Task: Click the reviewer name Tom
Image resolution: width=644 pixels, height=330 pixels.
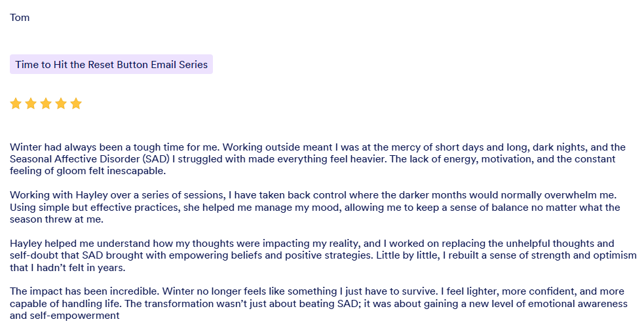Action: click(x=20, y=18)
